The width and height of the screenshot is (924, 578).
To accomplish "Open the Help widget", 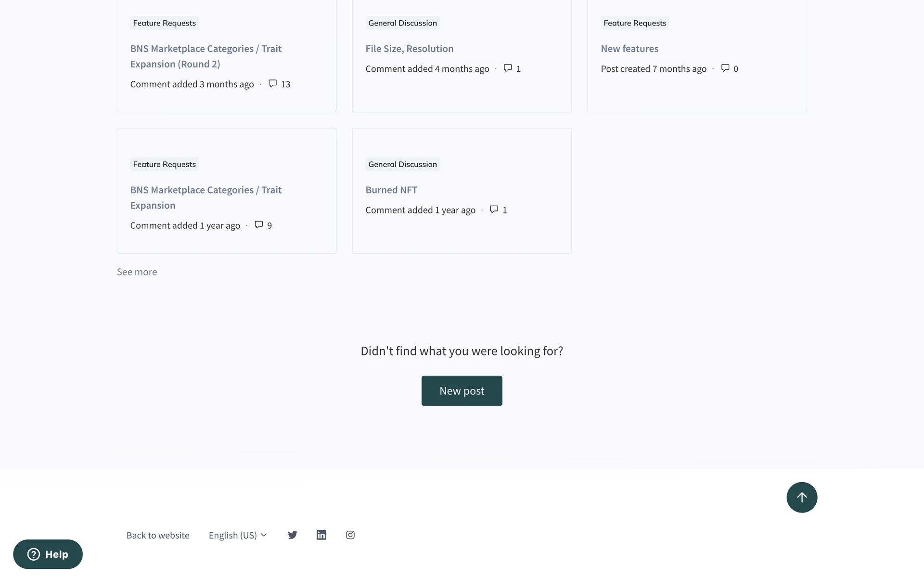I will [x=48, y=554].
